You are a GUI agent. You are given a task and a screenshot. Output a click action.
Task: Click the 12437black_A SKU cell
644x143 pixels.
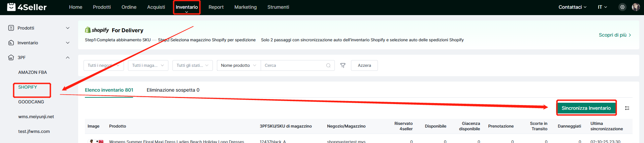point(273,141)
